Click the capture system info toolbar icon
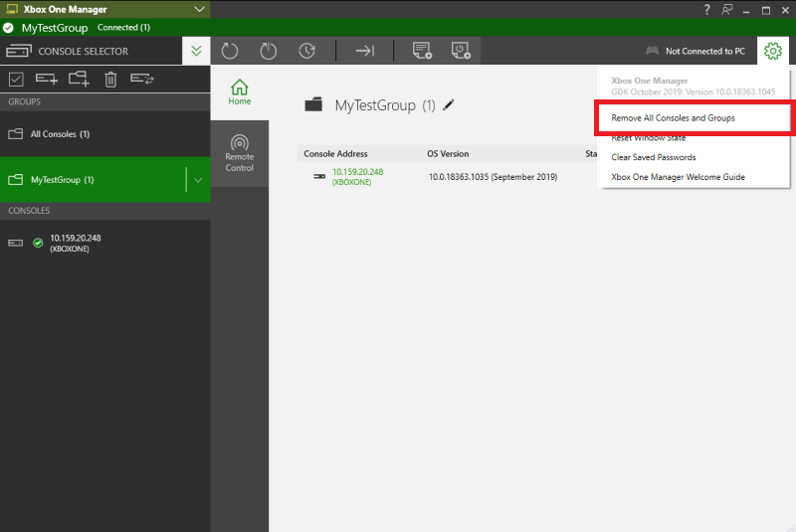Viewport: 796px width, 532px height. tap(422, 51)
